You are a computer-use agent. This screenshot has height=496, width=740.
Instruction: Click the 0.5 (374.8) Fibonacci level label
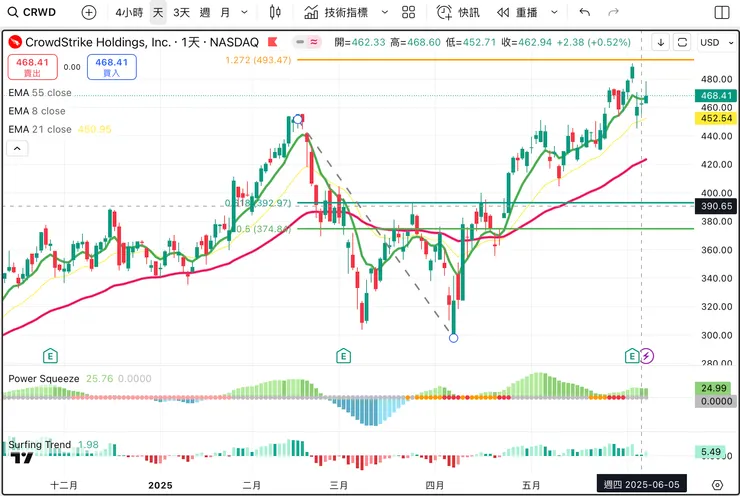tap(263, 229)
